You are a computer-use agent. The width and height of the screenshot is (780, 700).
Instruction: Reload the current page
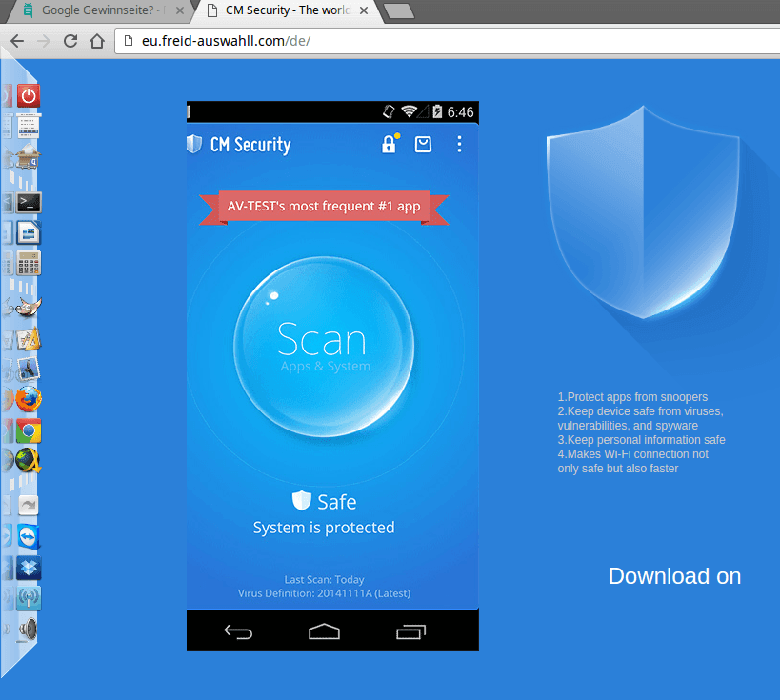coord(70,41)
